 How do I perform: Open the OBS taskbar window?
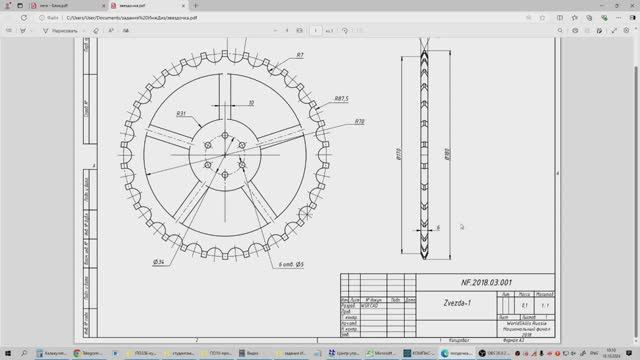pyautogui.click(x=494, y=353)
